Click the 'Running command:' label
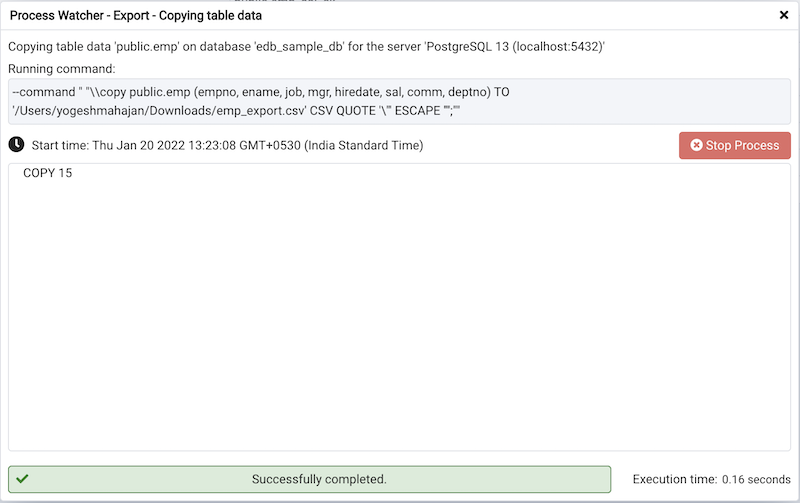Viewport: 800px width, 503px height. click(x=61, y=69)
